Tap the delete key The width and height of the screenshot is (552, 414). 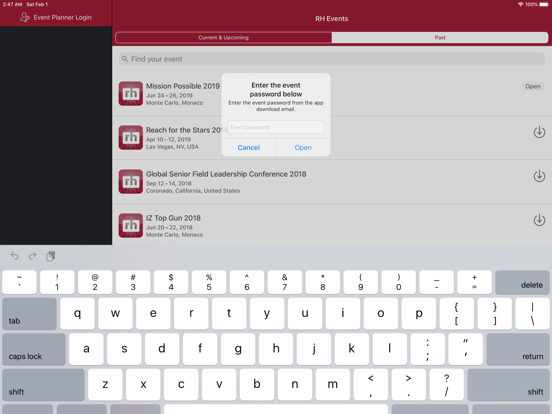pyautogui.click(x=522, y=282)
